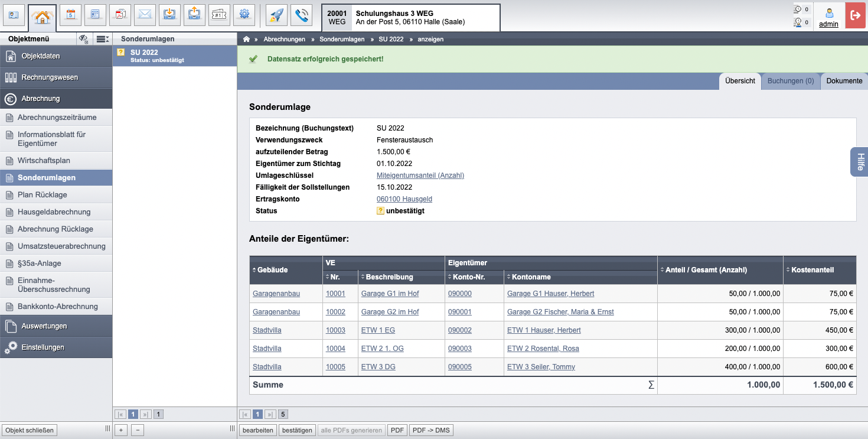Viewport: 868px width, 439px height.
Task: Click the bestätigen button
Action: [x=297, y=430]
